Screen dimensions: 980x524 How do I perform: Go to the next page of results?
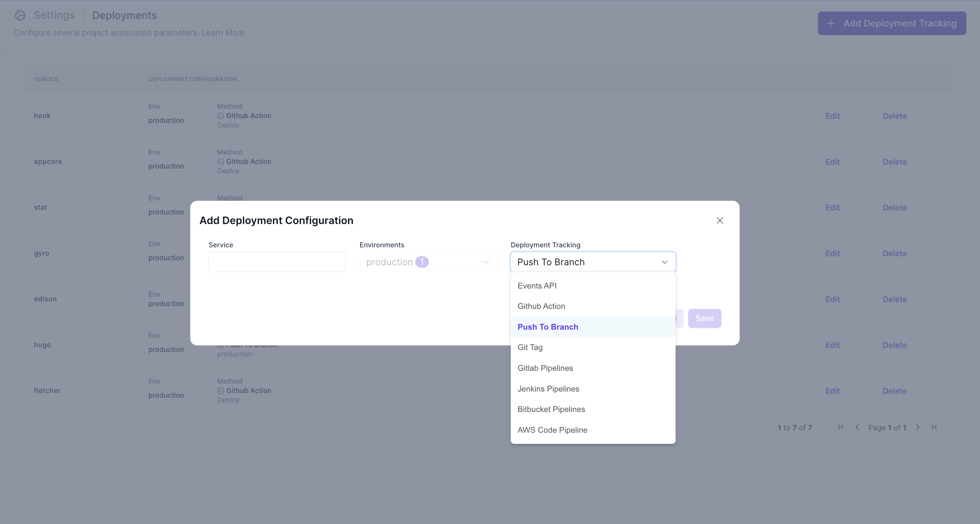coord(918,427)
